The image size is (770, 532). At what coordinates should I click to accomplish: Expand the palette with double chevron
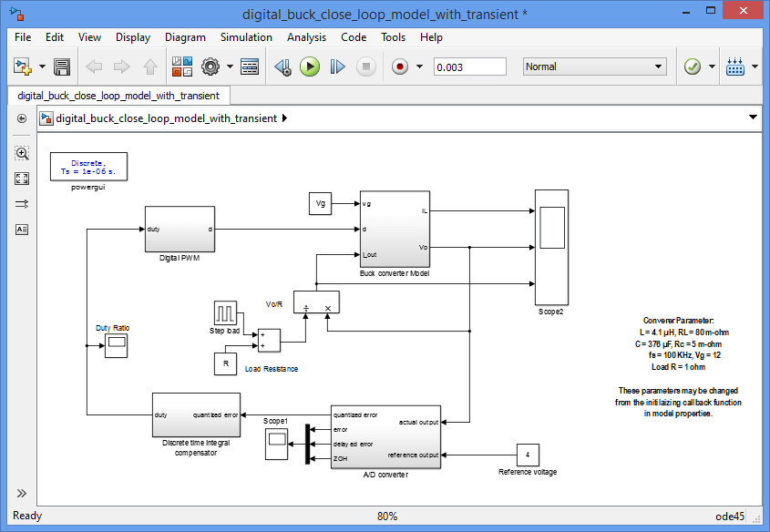pos(22,493)
